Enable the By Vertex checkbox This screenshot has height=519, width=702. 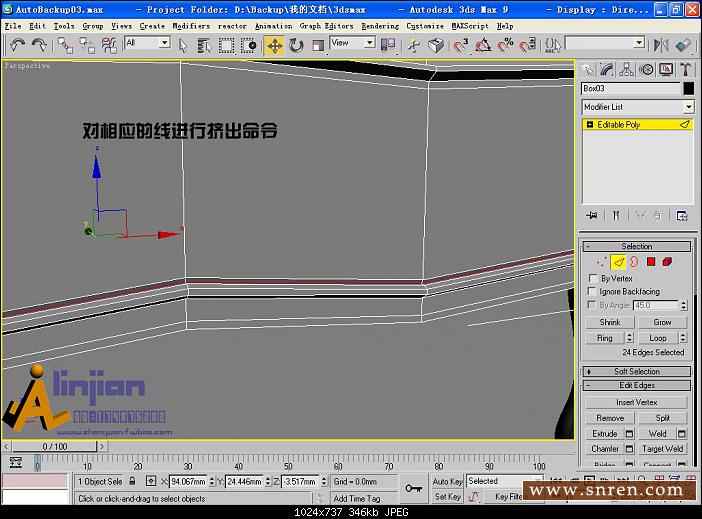(593, 279)
